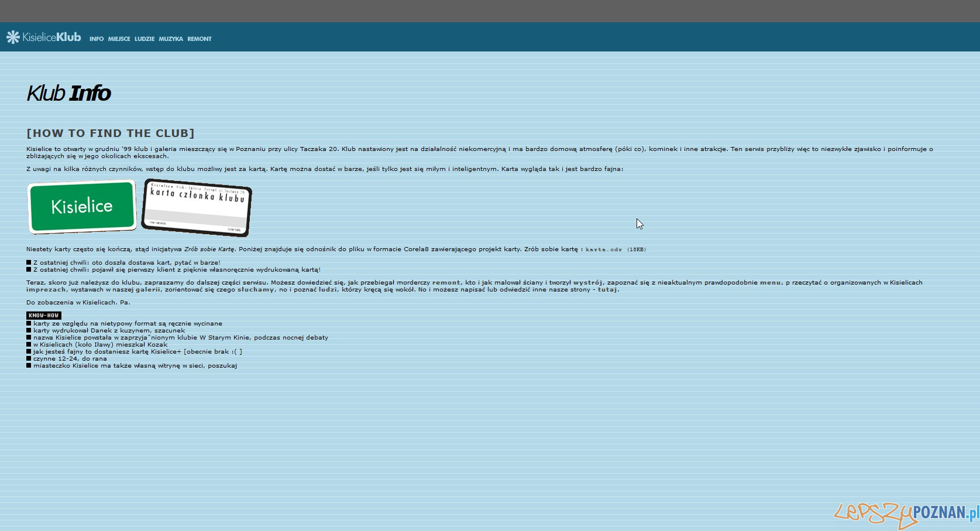Click the green Kisielice card image
Screen dimensions: 980x531
point(82,206)
